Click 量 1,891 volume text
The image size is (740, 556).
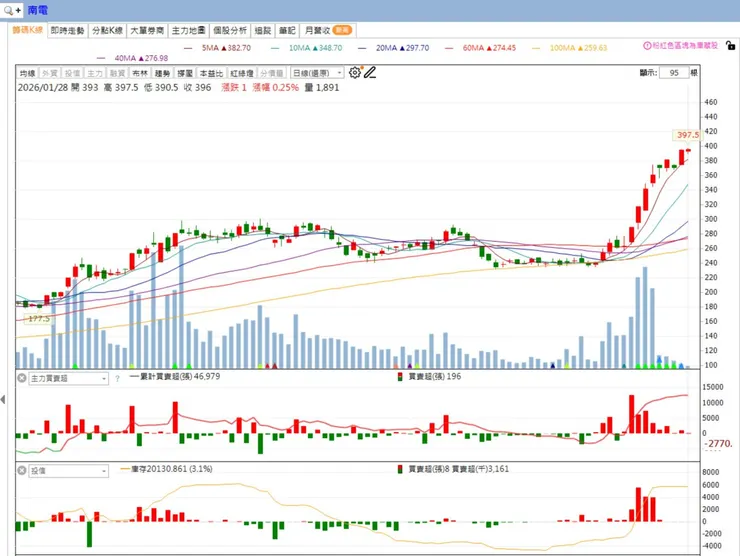322,88
